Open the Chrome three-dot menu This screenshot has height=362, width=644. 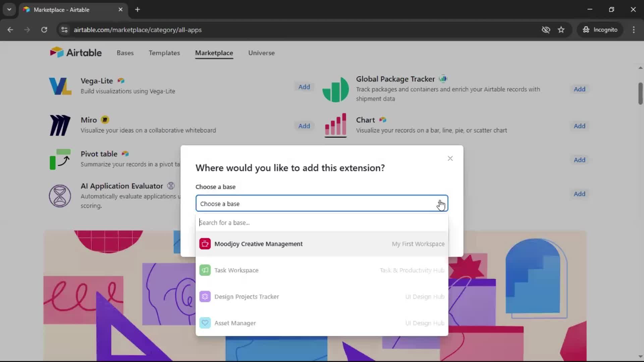coord(634,30)
